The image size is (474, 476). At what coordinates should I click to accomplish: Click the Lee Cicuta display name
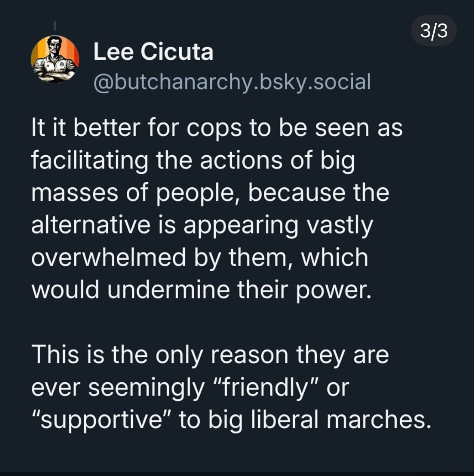click(153, 52)
